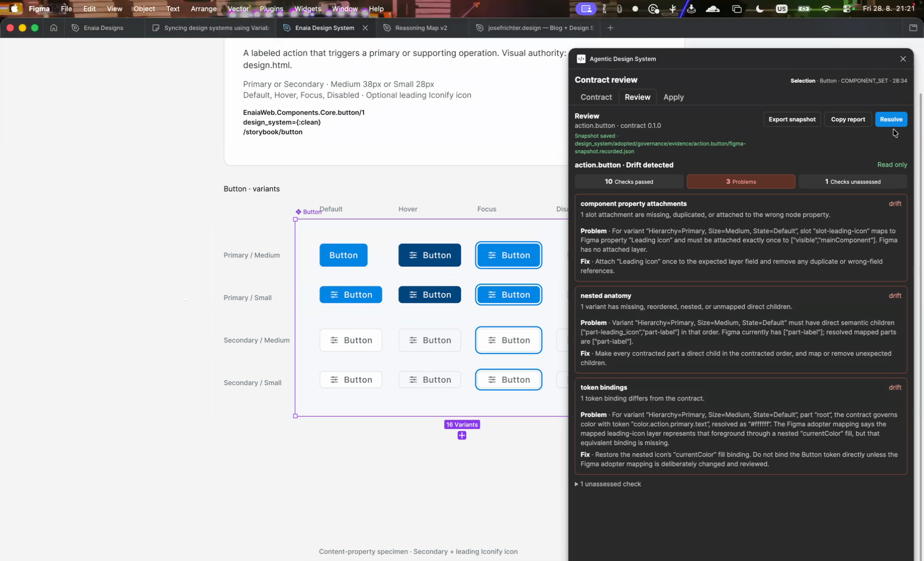Open the File menu

click(66, 8)
